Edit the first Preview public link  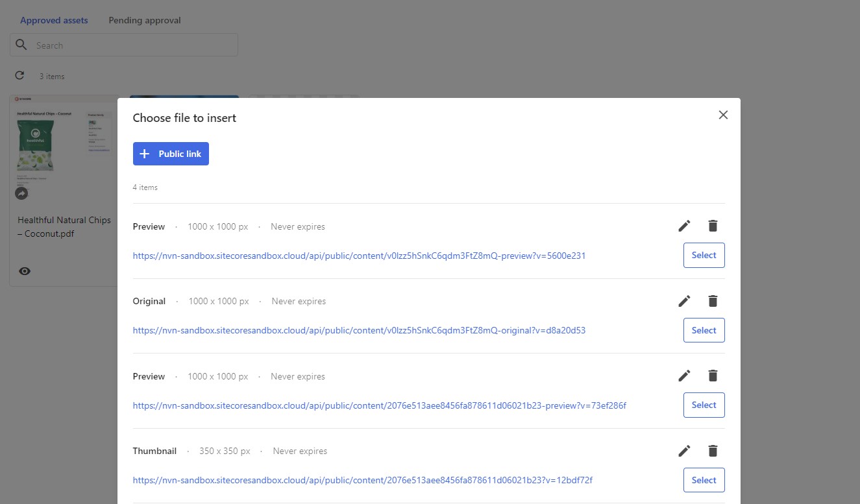click(x=683, y=225)
